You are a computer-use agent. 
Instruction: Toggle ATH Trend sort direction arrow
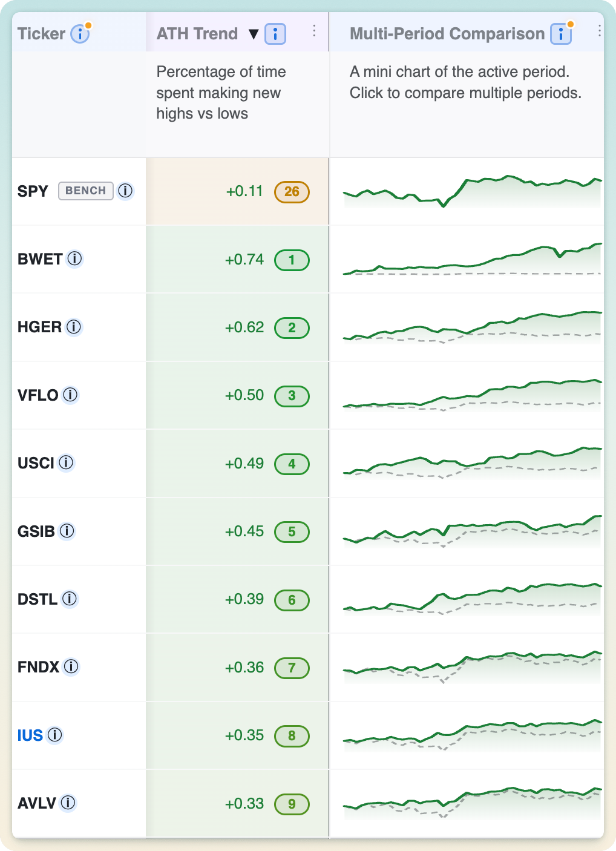coord(254,34)
